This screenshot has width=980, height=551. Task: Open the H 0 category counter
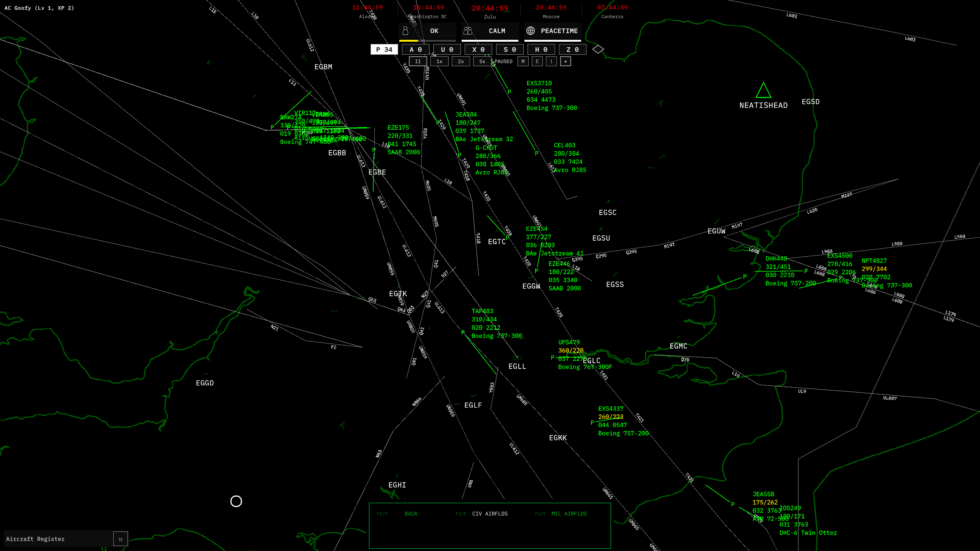pyautogui.click(x=541, y=49)
